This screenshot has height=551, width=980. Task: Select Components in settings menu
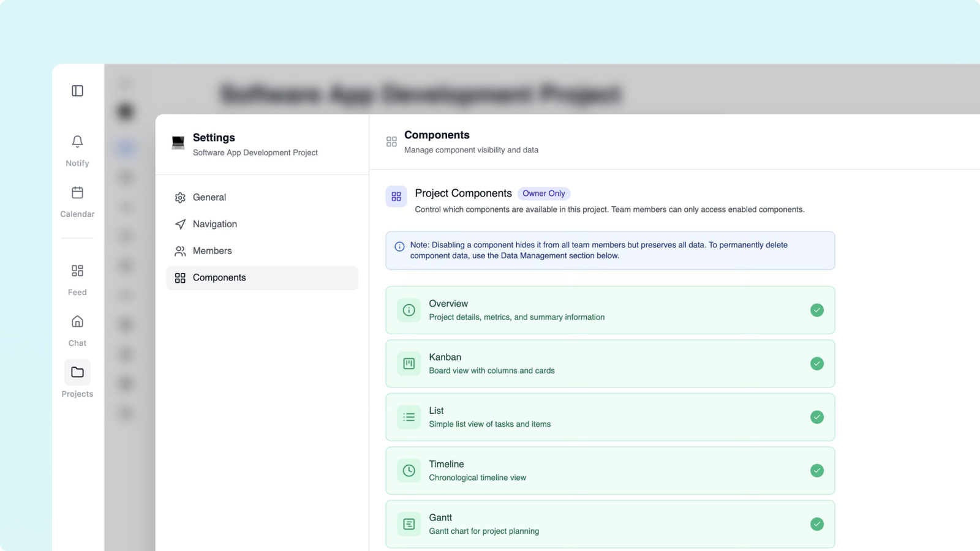262,278
